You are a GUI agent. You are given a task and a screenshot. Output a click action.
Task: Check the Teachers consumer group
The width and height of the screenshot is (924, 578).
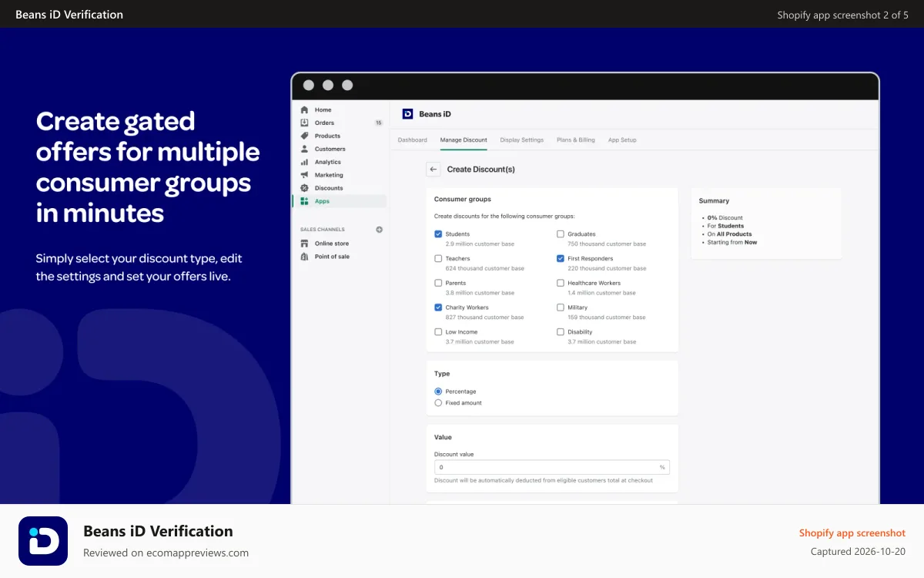438,259
